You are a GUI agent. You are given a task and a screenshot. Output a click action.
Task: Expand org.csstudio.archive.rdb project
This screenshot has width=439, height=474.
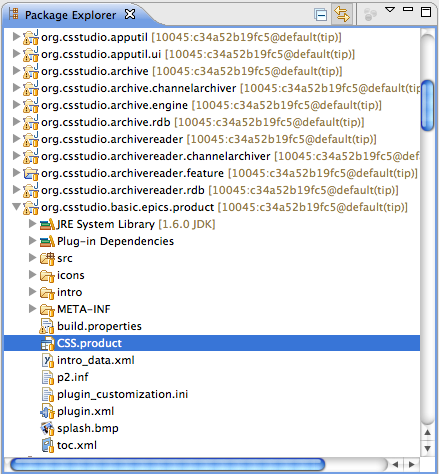(16, 121)
